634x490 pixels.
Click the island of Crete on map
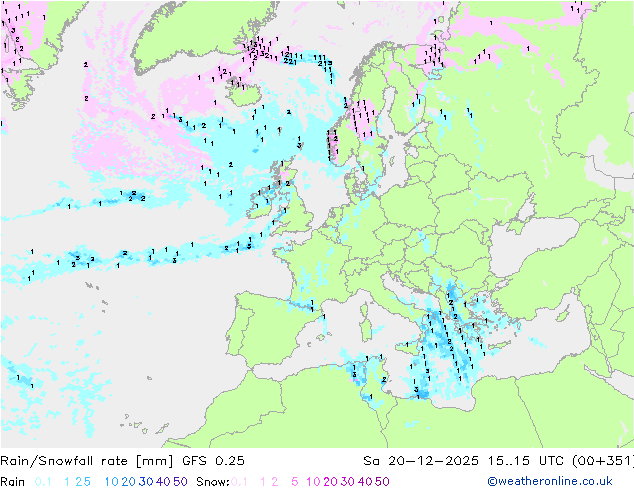(501, 345)
